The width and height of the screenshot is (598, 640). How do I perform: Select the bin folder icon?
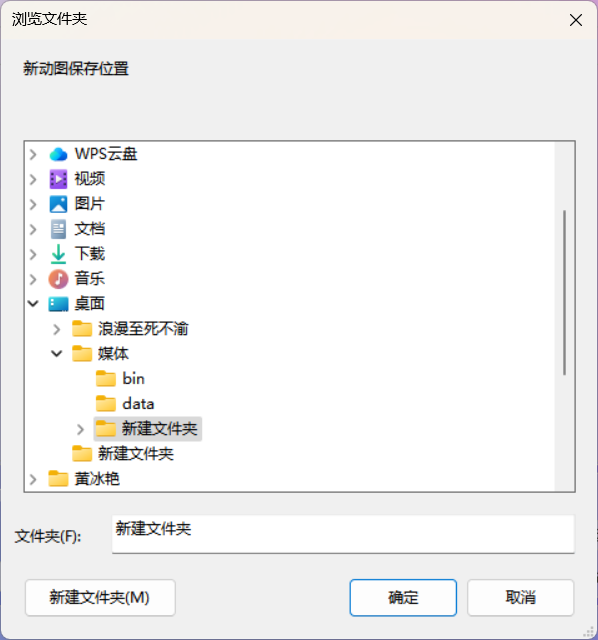[x=106, y=379]
